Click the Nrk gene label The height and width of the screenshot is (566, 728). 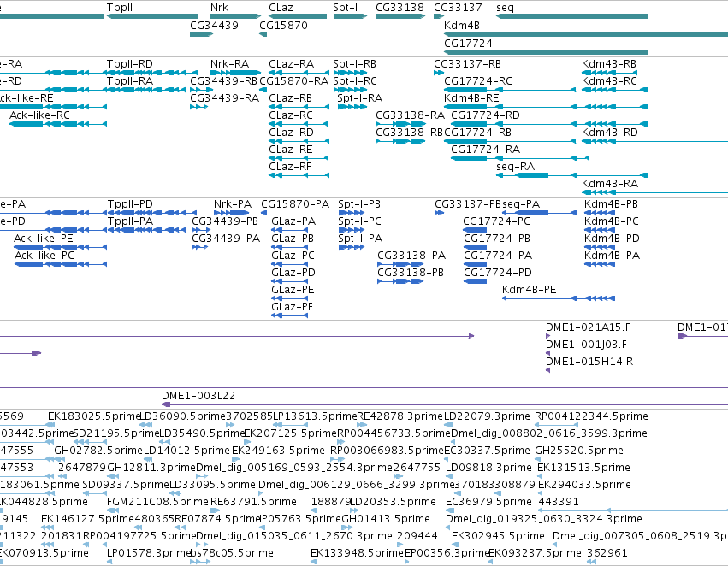click(x=219, y=8)
